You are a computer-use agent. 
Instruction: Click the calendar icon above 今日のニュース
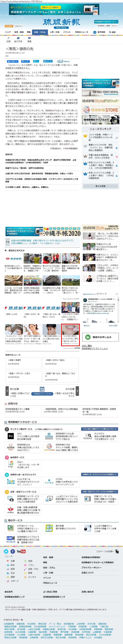42,389
